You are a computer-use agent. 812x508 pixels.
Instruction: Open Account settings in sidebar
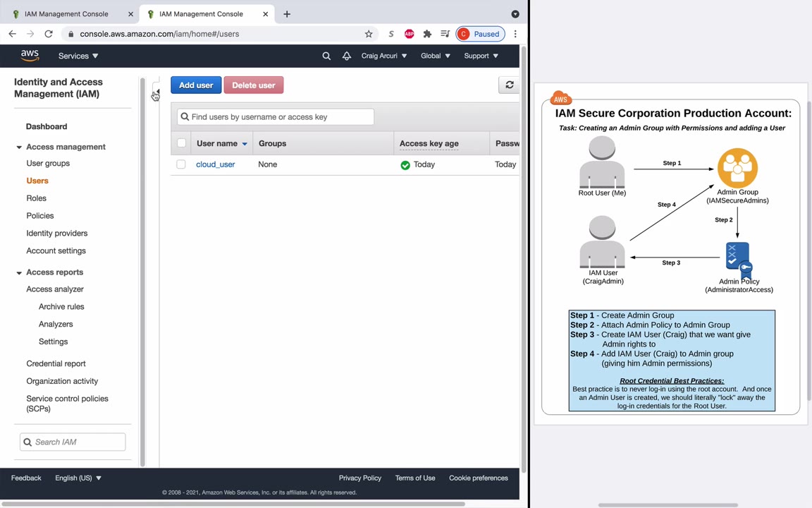(56, 251)
